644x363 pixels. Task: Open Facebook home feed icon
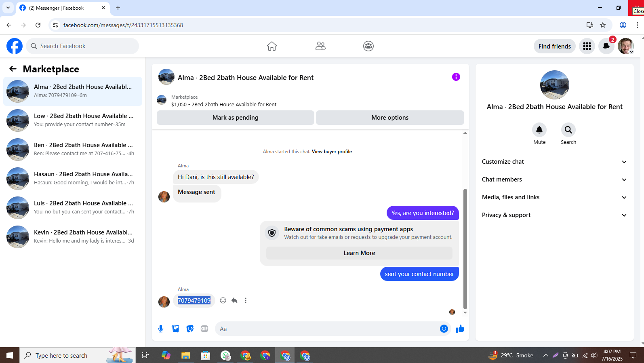272,46
